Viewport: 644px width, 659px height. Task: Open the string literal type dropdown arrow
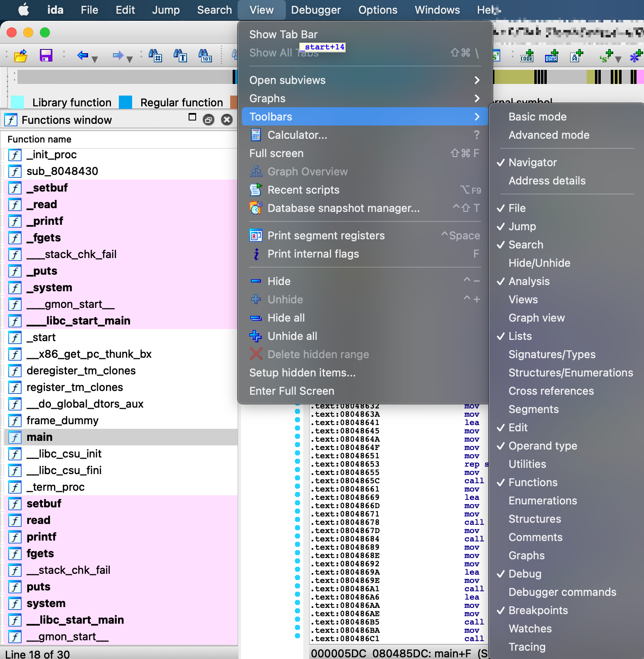tap(618, 59)
